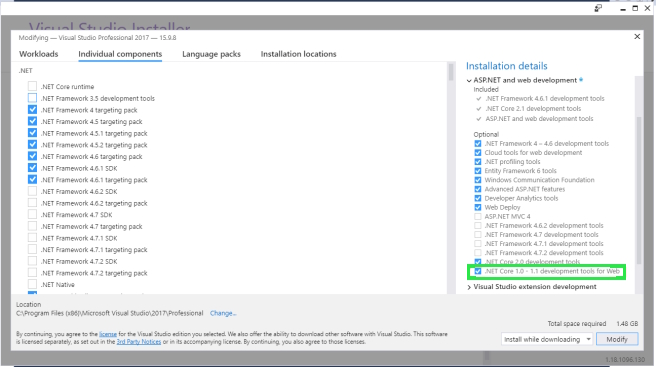
Task: Open the Language packs tab
Action: coord(211,54)
